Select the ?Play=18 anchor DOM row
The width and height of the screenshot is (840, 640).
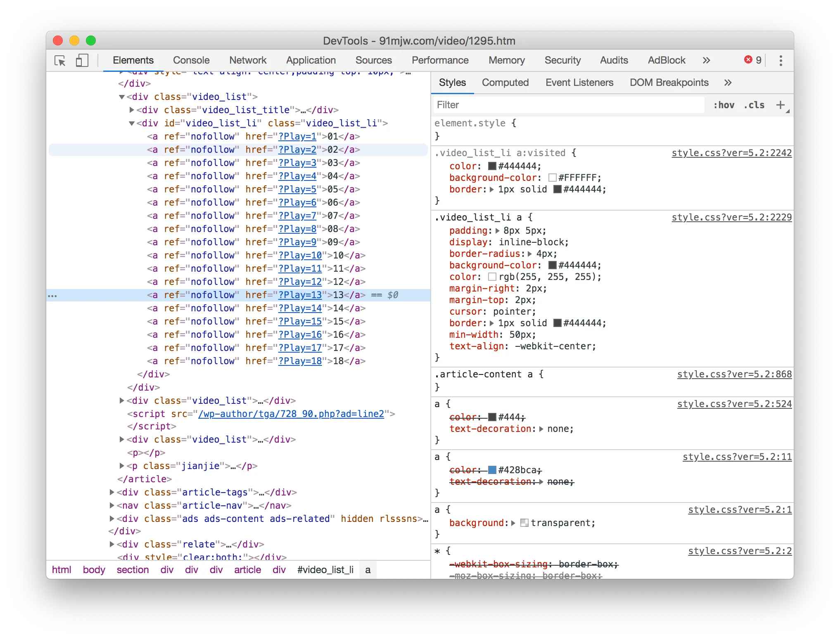238,361
